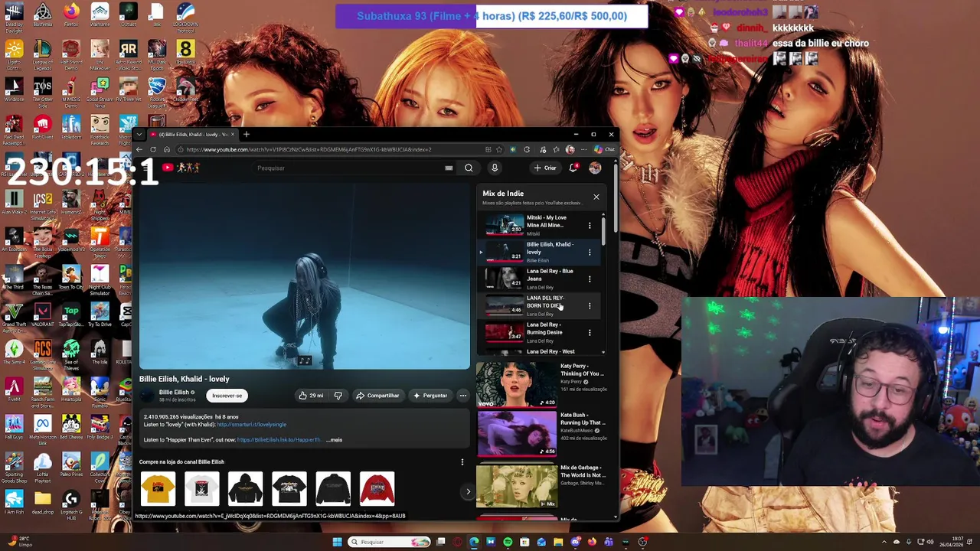The width and height of the screenshot is (980, 551).
Task: Click the video player to pause
Action: 305,275
